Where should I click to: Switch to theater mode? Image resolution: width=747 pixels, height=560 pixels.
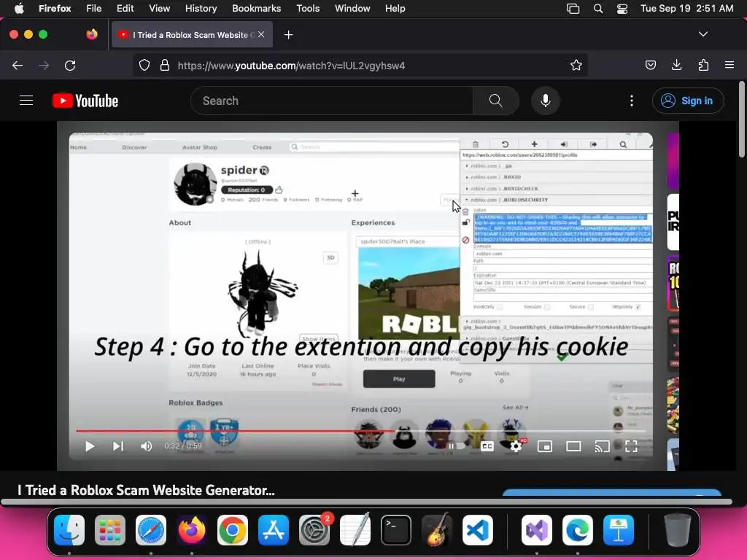(573, 446)
